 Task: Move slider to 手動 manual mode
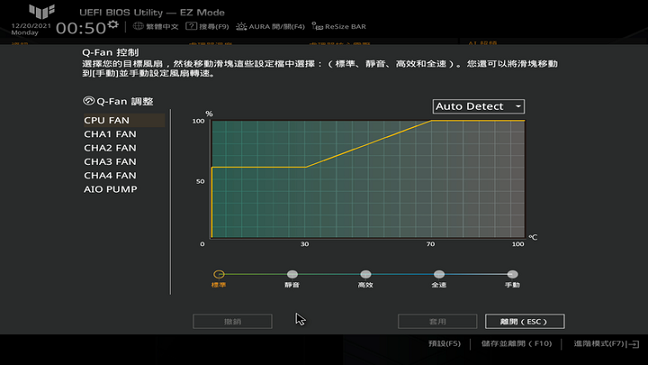pos(512,274)
